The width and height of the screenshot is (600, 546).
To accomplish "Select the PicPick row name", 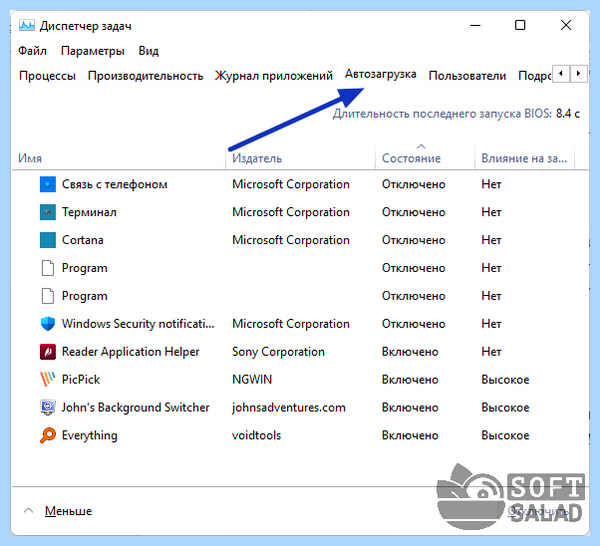I will [x=81, y=380].
